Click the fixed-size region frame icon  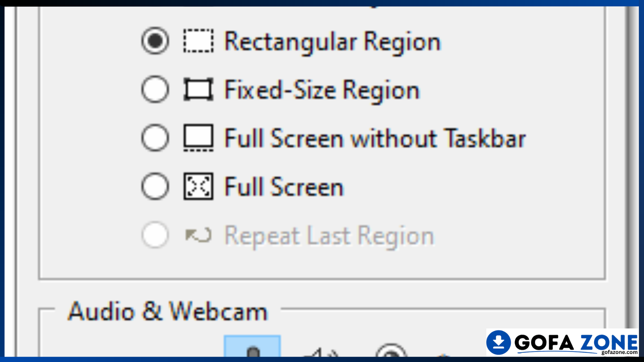pyautogui.click(x=198, y=89)
